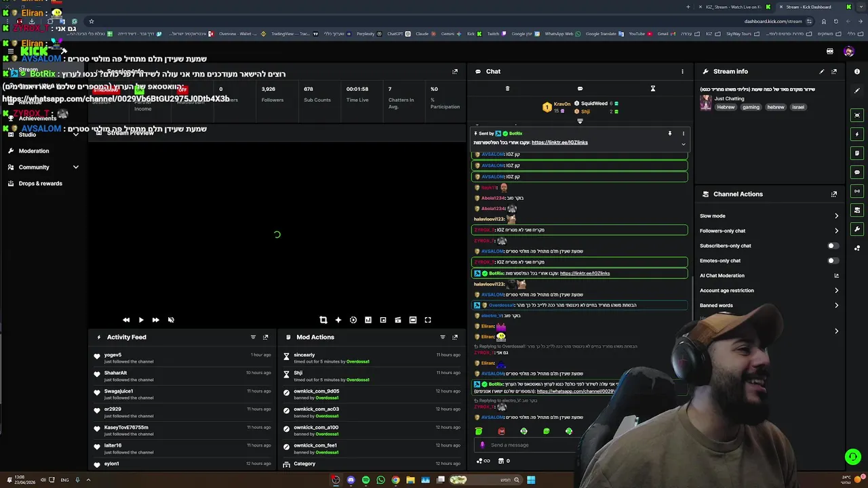Play the stream preview
The height and width of the screenshot is (488, 868).
[x=140, y=320]
